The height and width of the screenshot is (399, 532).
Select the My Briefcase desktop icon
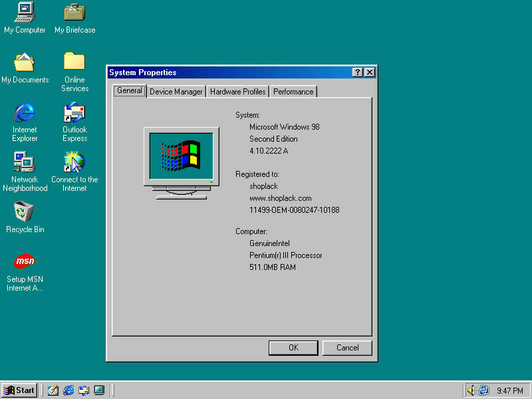[74, 18]
